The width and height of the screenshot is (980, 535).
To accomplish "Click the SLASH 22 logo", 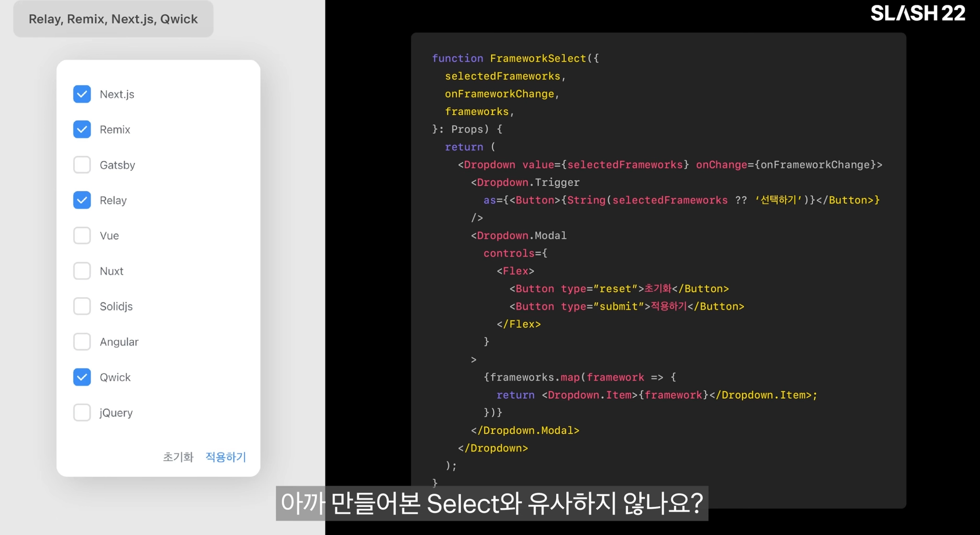I will 917,13.
